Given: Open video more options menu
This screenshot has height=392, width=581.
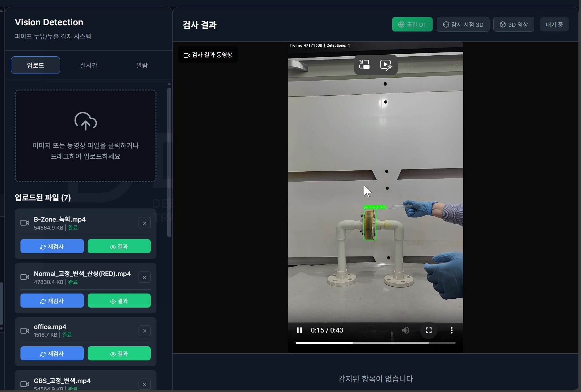Looking at the screenshot, I should point(451,330).
